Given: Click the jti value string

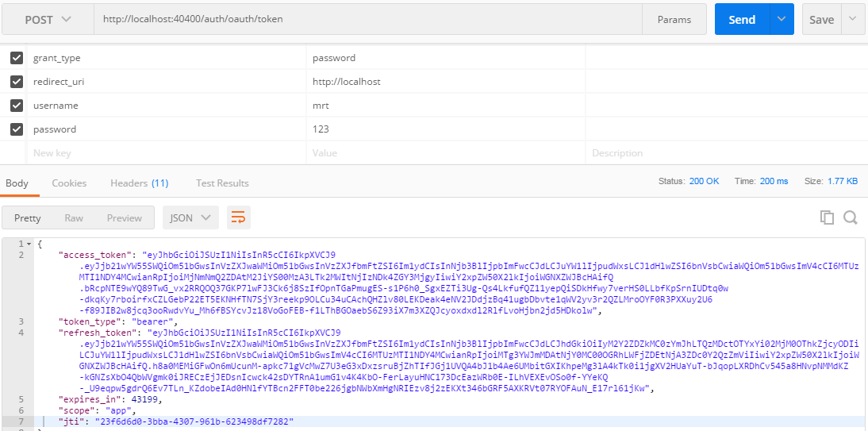Looking at the screenshot, I should [195, 422].
